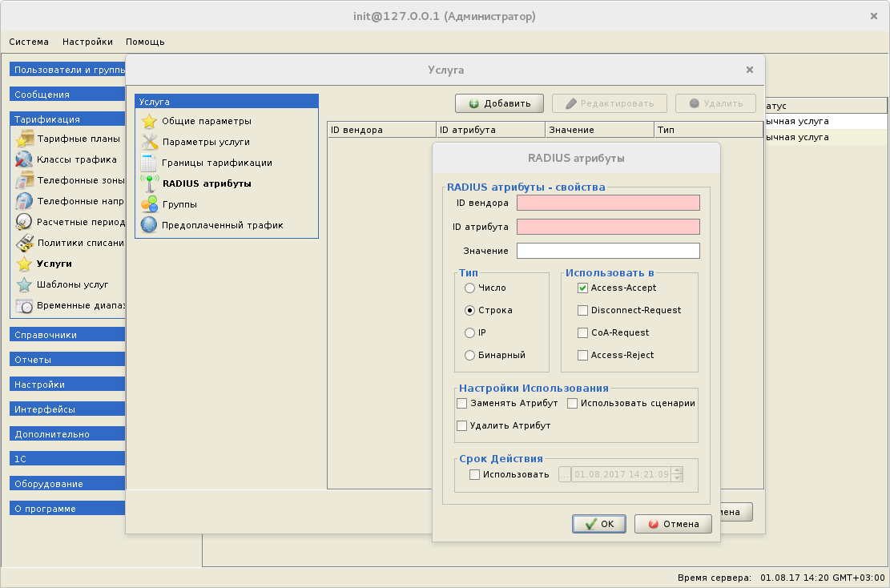This screenshot has height=588, width=890.
Task: Enable the Disconnect-Request checkbox
Action: tap(583, 310)
